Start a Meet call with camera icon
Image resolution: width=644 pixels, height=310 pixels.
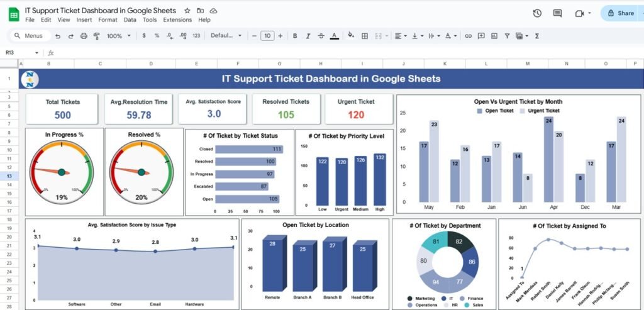(x=579, y=14)
